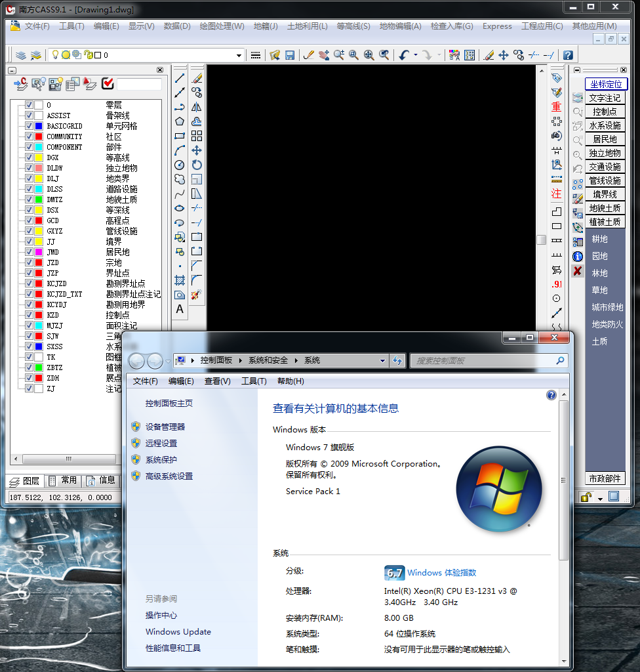Click the dropdown arrow beside lock icon
This screenshot has height=672, width=640.
click(600, 499)
